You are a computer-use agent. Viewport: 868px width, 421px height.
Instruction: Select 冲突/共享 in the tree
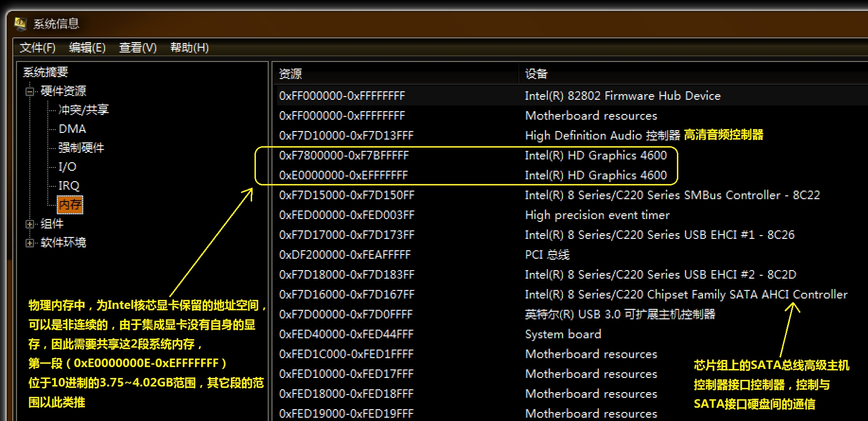tap(83, 110)
